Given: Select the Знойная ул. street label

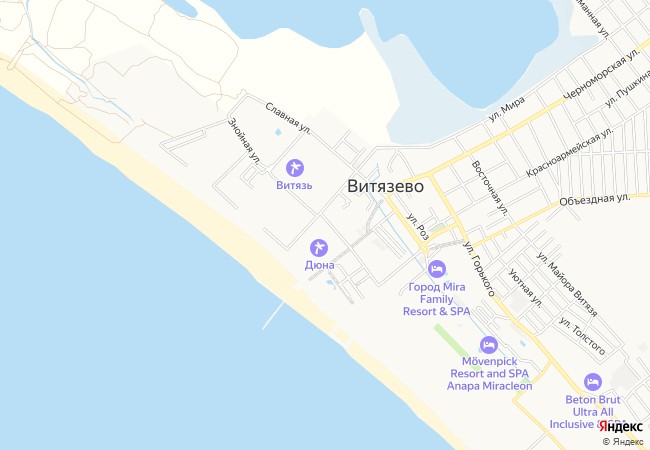Looking at the screenshot, I should click(x=245, y=141).
